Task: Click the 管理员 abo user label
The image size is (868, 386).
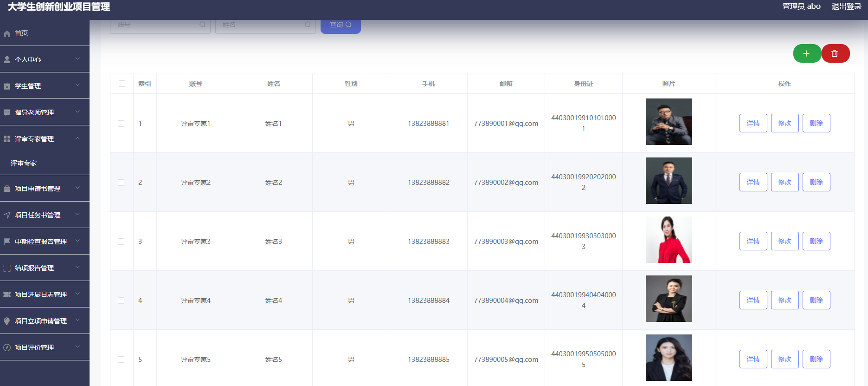Action: click(801, 7)
